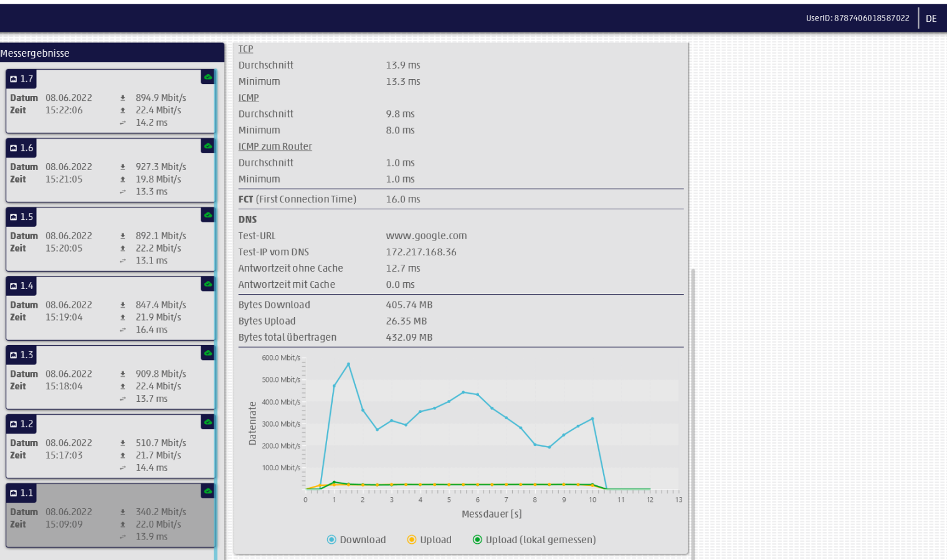
Task: Click the cloud sync icon on measurement 1.4
Action: click(x=208, y=284)
